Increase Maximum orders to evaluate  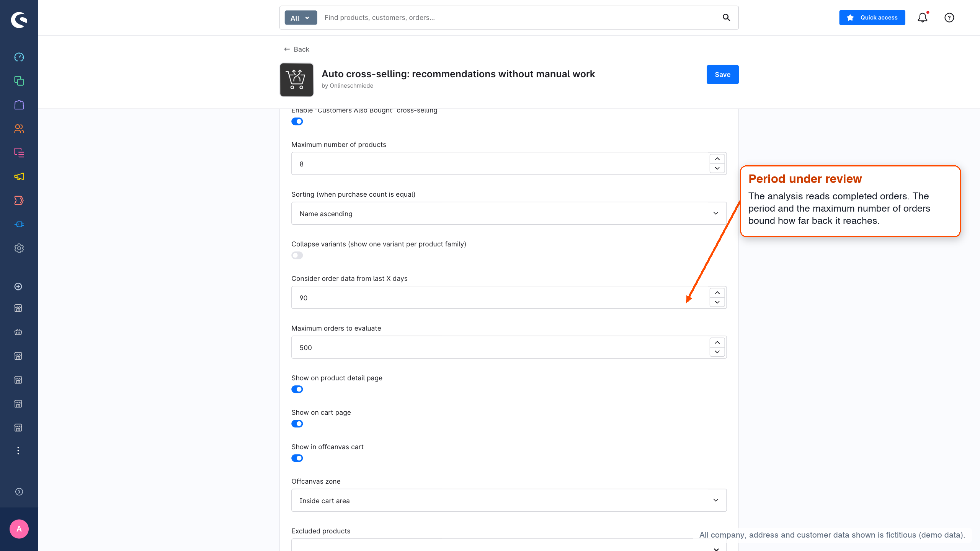(x=717, y=342)
